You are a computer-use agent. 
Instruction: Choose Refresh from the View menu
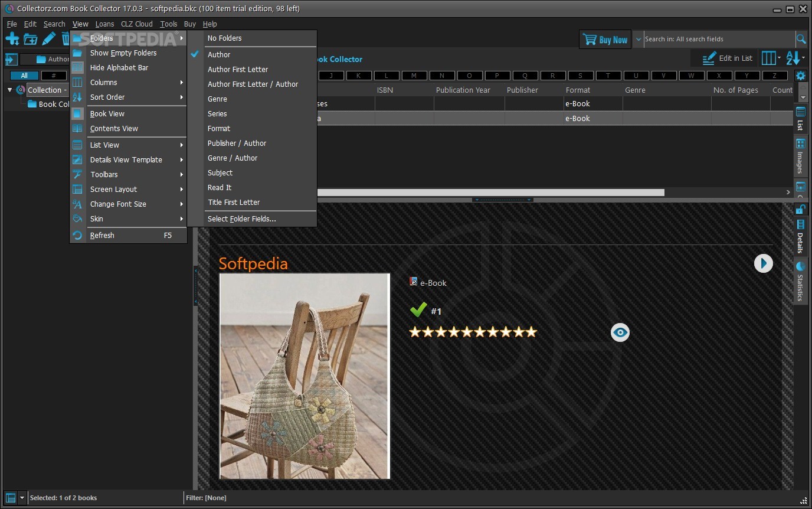(x=128, y=235)
